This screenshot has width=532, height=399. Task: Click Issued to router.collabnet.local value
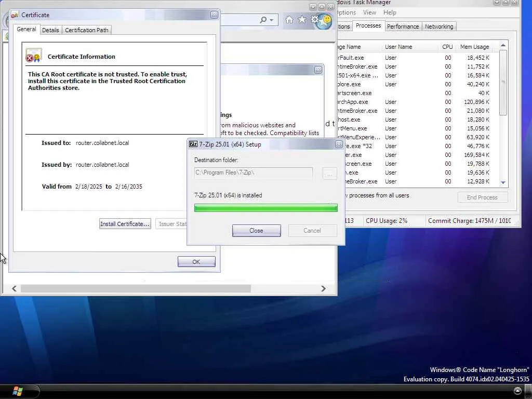102,143
